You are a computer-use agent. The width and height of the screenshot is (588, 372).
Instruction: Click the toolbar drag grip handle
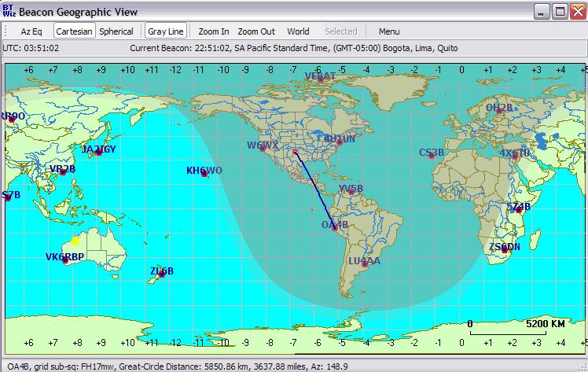[6, 31]
